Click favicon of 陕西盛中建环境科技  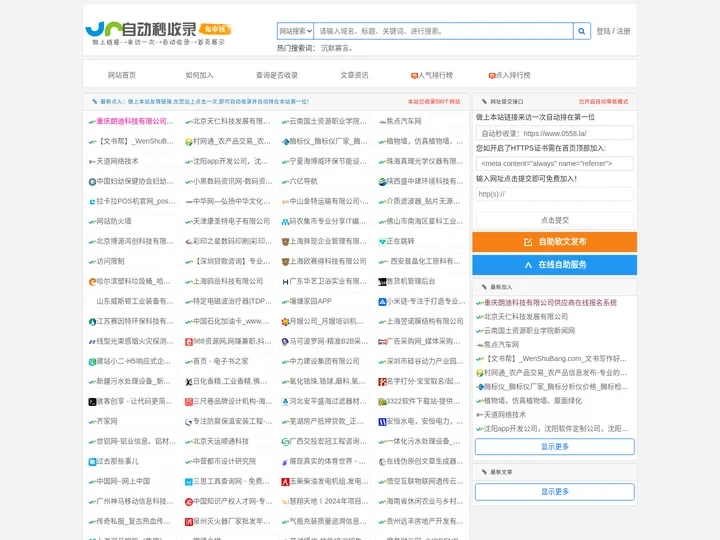point(382,182)
